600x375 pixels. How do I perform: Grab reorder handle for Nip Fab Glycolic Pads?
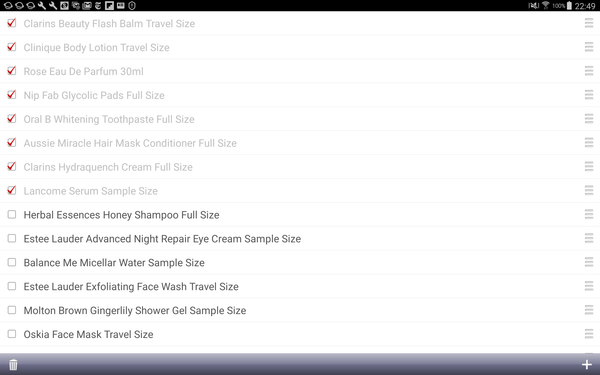click(589, 95)
